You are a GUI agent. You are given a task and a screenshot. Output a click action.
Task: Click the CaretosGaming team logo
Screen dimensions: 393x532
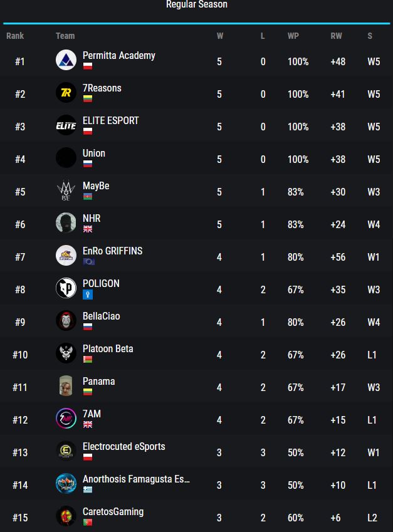(66, 518)
